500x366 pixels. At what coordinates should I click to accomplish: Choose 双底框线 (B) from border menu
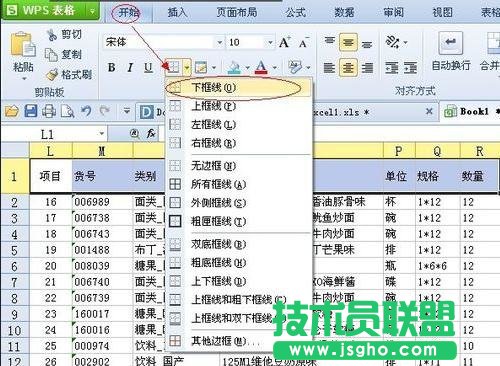pyautogui.click(x=239, y=244)
